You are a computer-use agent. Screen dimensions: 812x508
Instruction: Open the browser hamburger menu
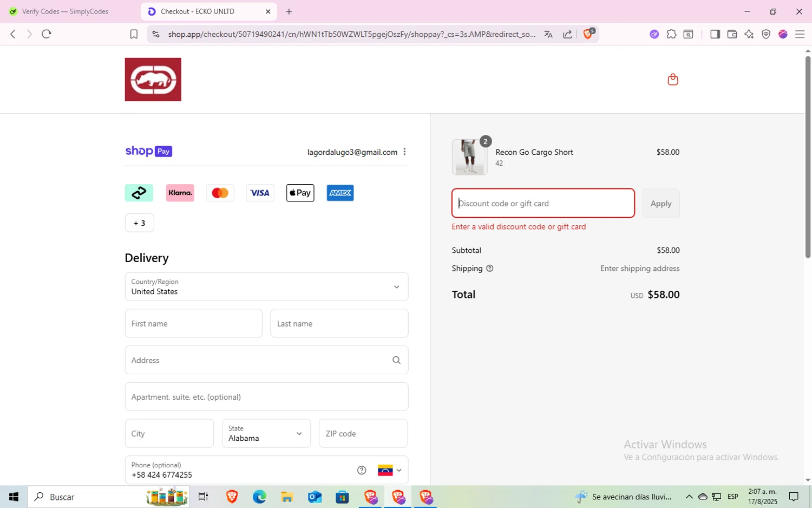[x=800, y=34]
